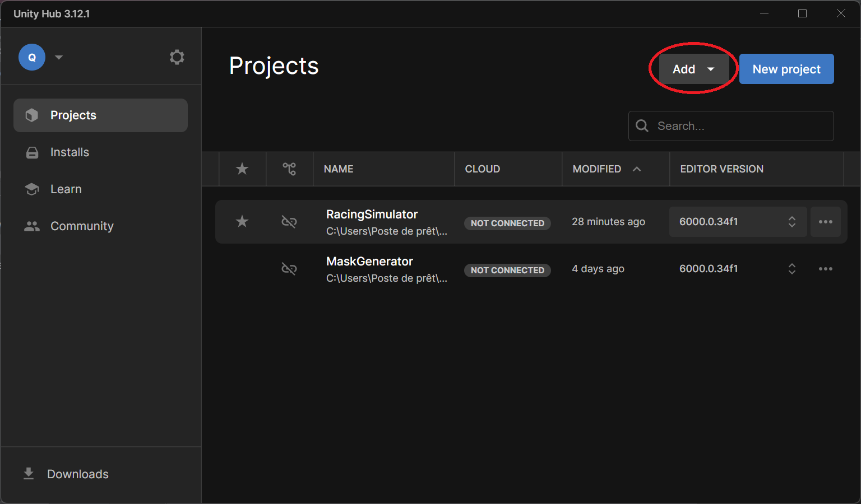This screenshot has height=504, width=861.
Task: Open the Community section
Action: point(82,226)
